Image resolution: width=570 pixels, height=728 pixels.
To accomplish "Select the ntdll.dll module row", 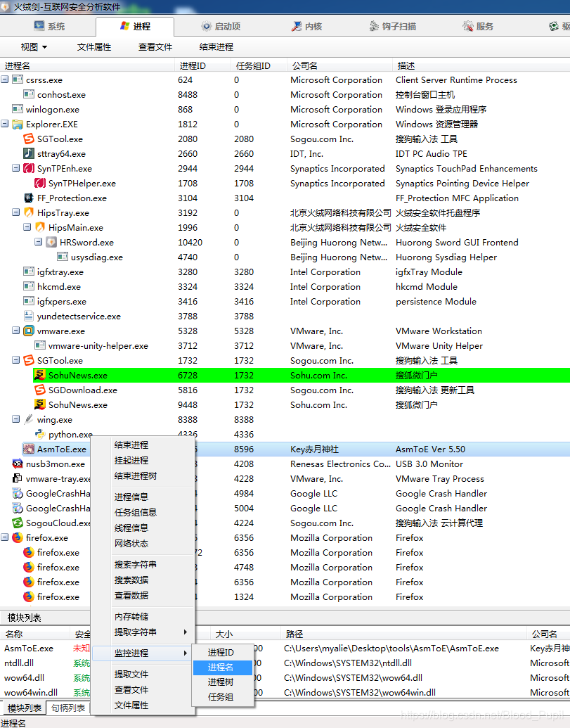I will [285, 663].
